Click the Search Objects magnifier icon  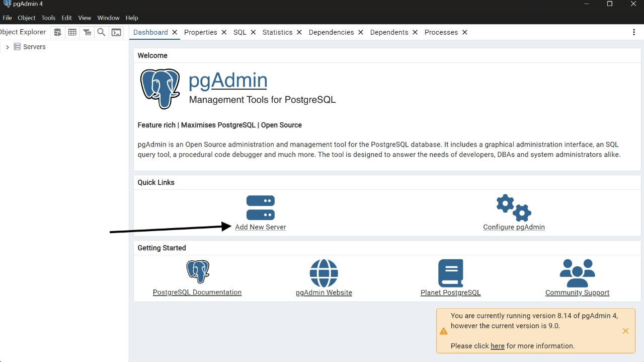tap(101, 32)
